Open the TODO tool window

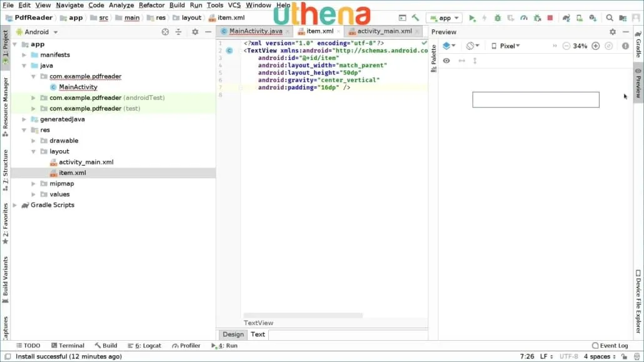(28, 346)
